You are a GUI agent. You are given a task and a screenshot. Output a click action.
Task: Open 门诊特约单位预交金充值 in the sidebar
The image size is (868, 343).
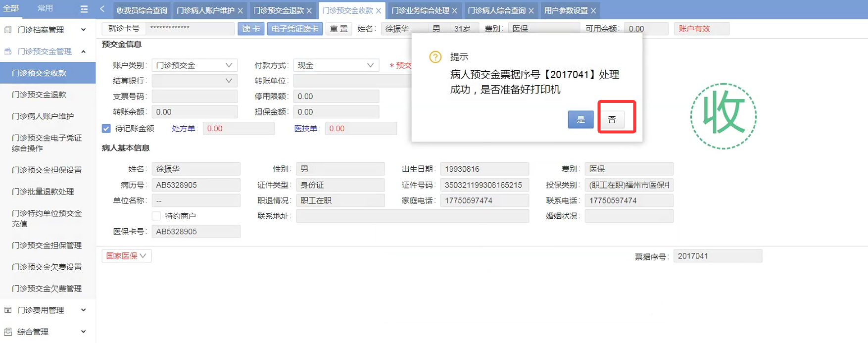(48, 218)
